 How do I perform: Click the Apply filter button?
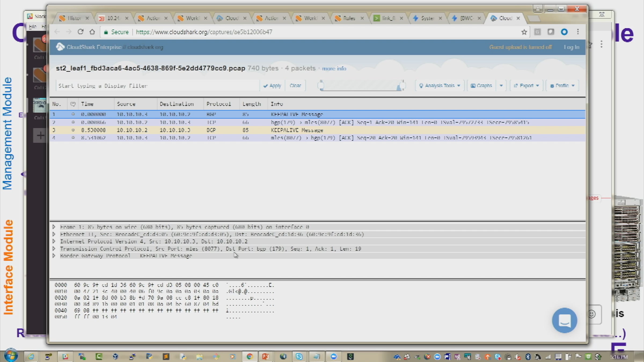[272, 86]
